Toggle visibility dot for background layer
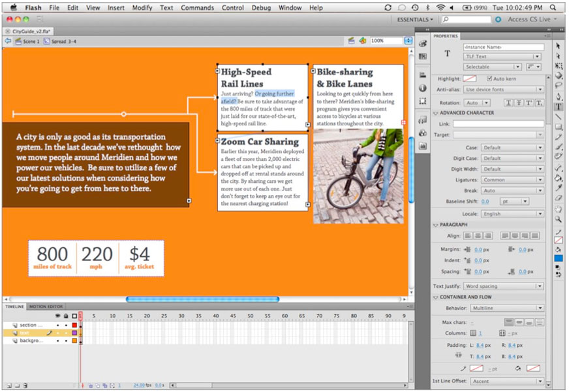 click(57, 341)
